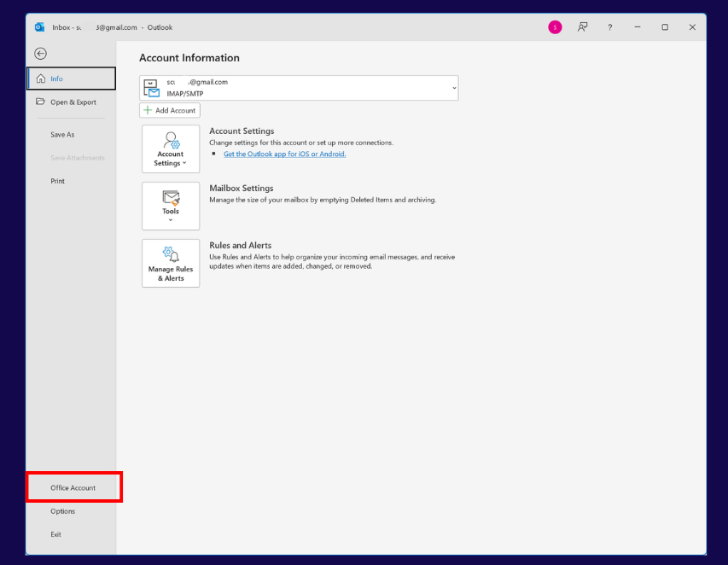Open the Office Account page
This screenshot has height=565, width=728.
point(73,488)
